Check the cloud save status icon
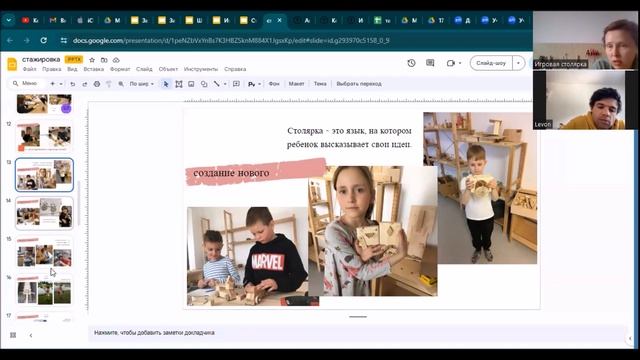Screen dimensions: 640x360 116,60
